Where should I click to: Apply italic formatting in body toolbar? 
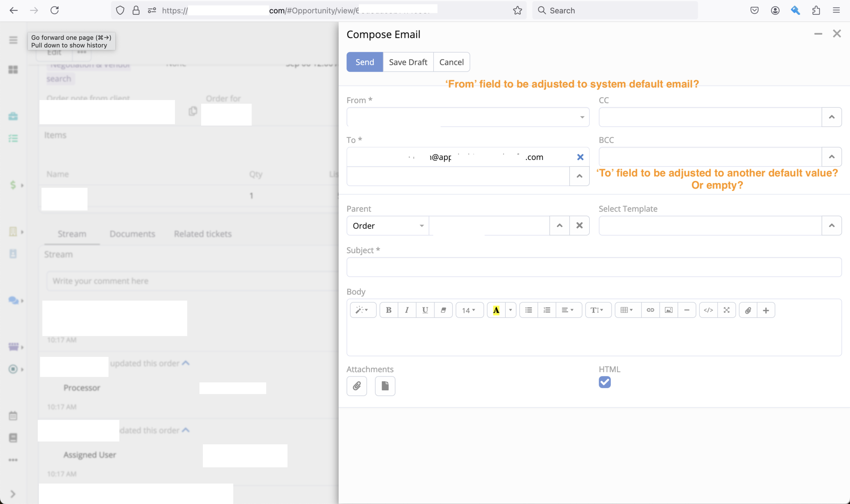[407, 310]
